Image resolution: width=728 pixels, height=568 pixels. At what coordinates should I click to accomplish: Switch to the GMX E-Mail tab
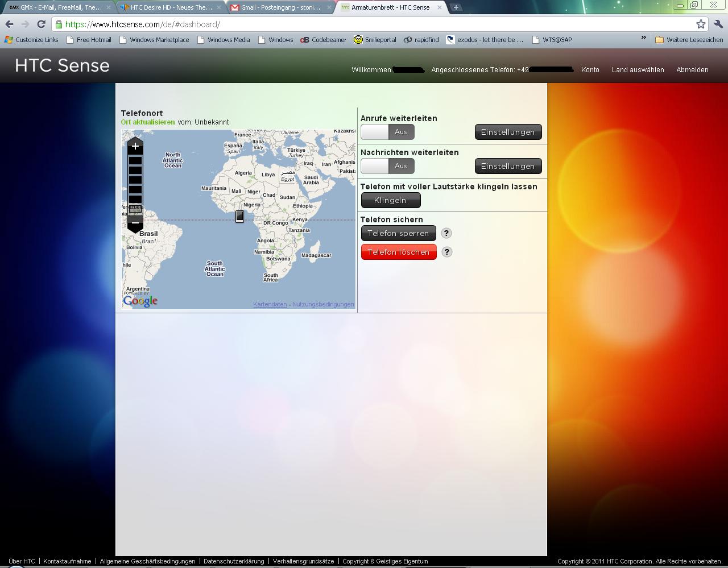click(x=58, y=7)
